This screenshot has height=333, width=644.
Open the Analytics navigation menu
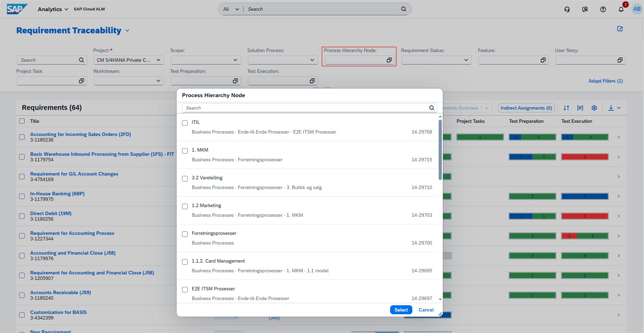53,9
